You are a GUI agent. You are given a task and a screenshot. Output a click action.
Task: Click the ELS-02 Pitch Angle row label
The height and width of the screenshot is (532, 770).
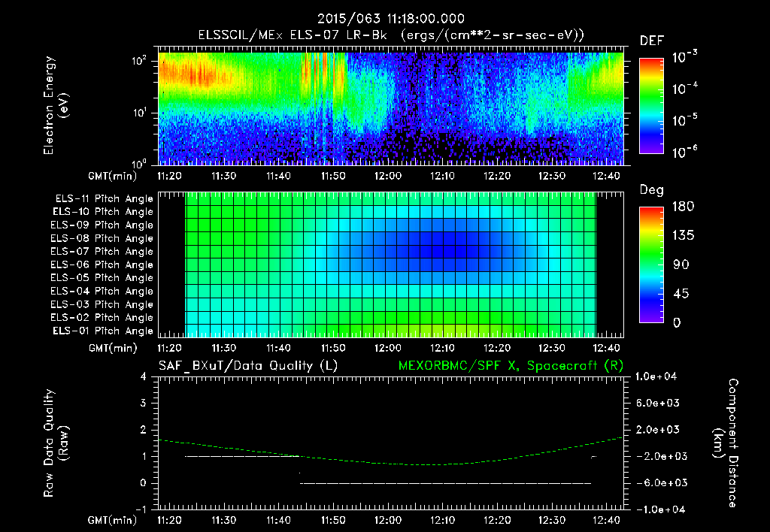[102, 318]
